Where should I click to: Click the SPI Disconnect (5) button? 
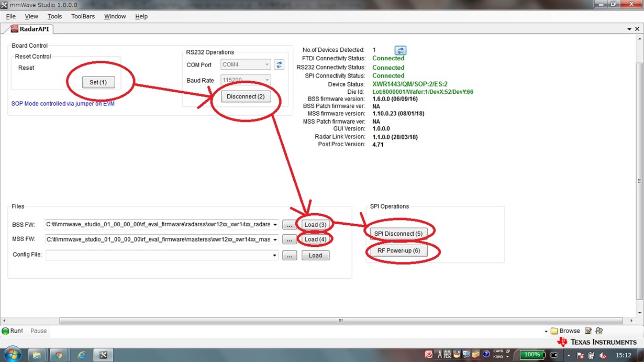(x=398, y=233)
